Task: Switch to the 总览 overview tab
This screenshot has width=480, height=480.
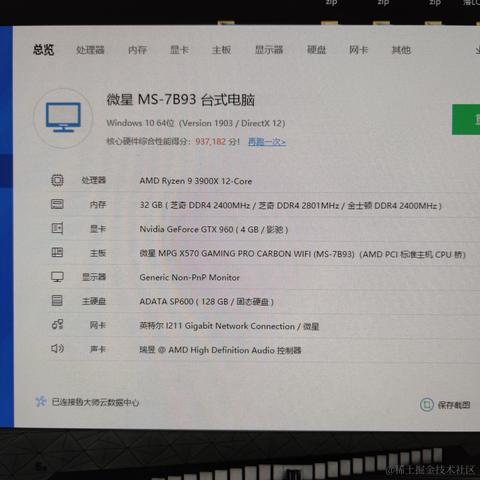Action: click(x=43, y=50)
